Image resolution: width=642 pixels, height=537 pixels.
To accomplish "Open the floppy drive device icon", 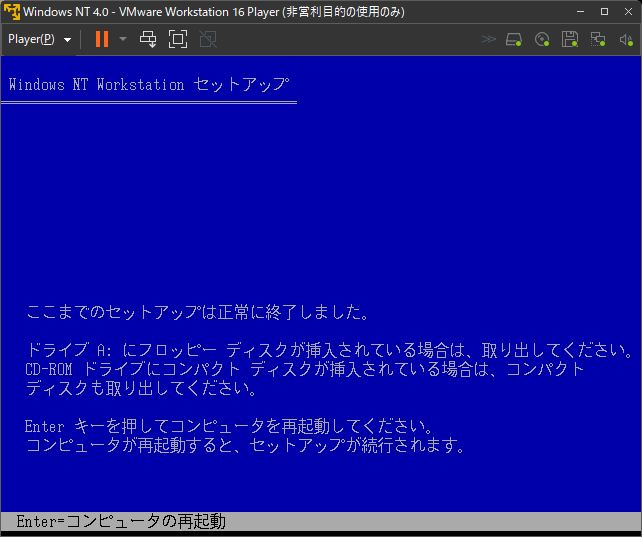I will point(570,39).
